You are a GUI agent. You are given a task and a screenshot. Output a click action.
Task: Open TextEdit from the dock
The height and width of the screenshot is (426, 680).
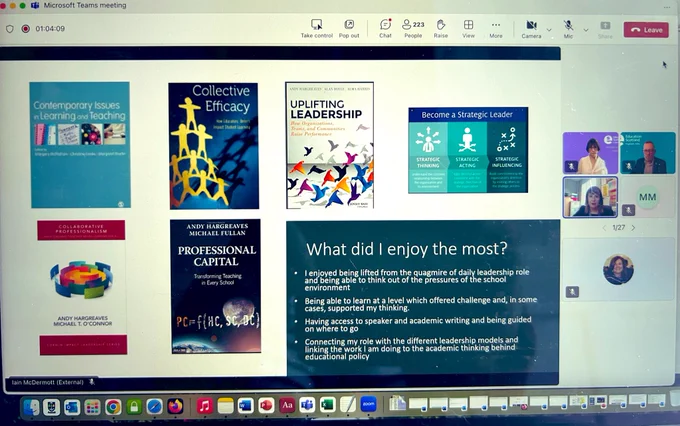(x=348, y=404)
